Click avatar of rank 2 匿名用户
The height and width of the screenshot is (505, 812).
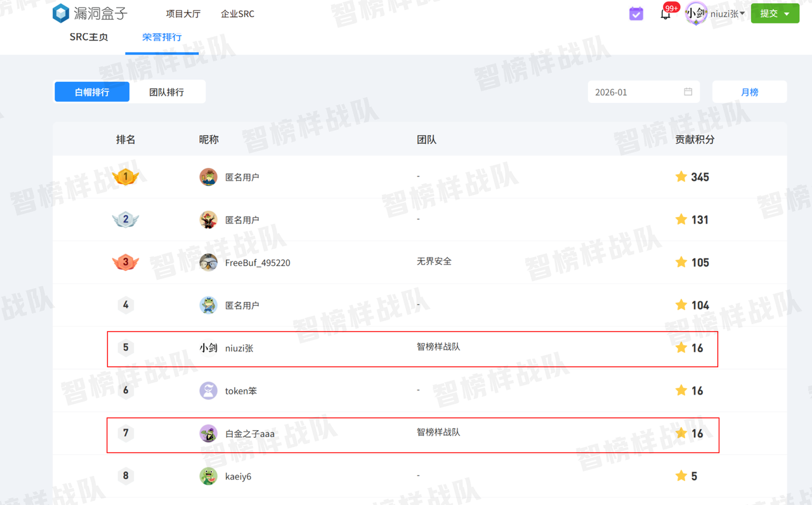tap(208, 220)
